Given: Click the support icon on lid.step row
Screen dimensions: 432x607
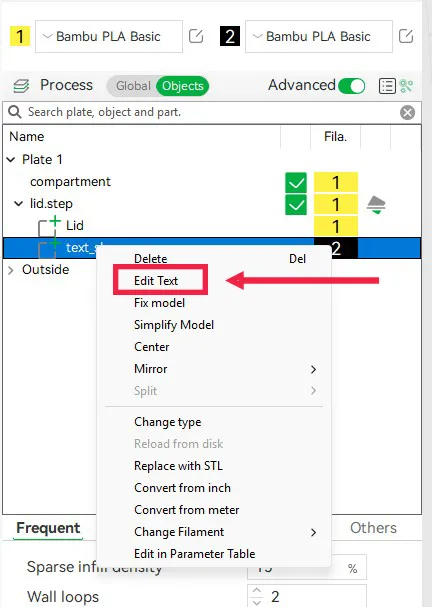Looking at the screenshot, I should [x=376, y=205].
